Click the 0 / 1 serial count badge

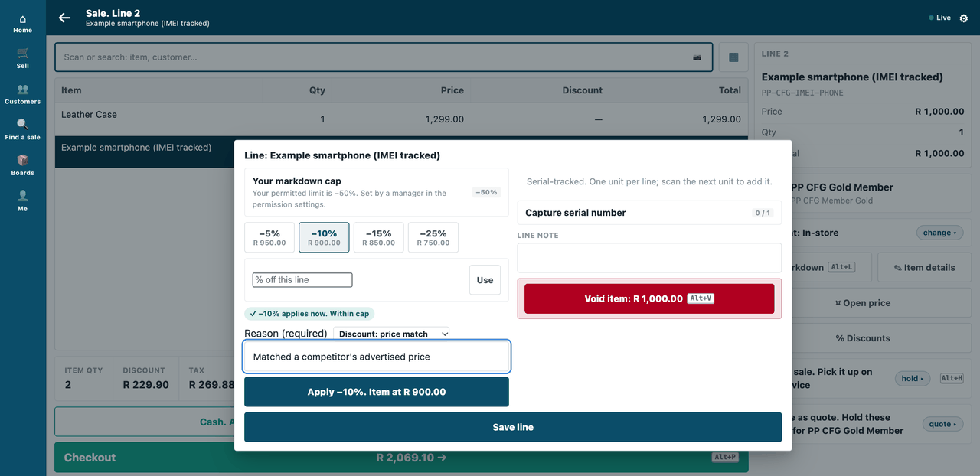[x=763, y=213]
